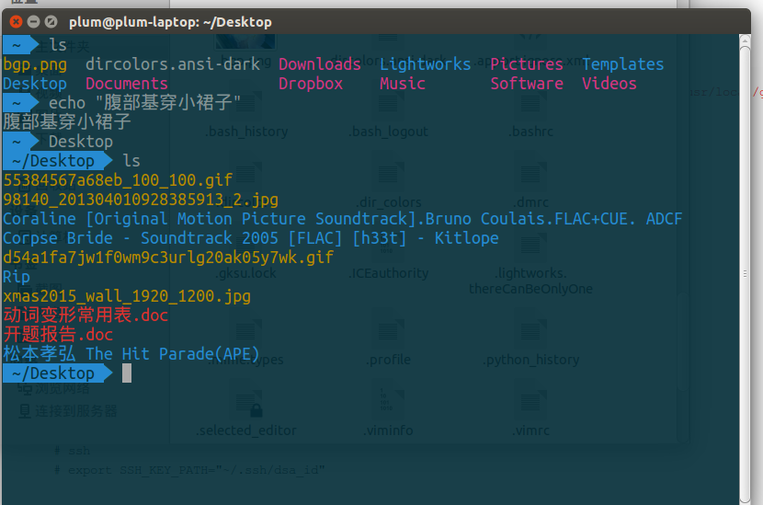This screenshot has height=505, width=763.
Task: Click the 松本孝弘 The Hit Parade(APE) entry
Action: [131, 354]
